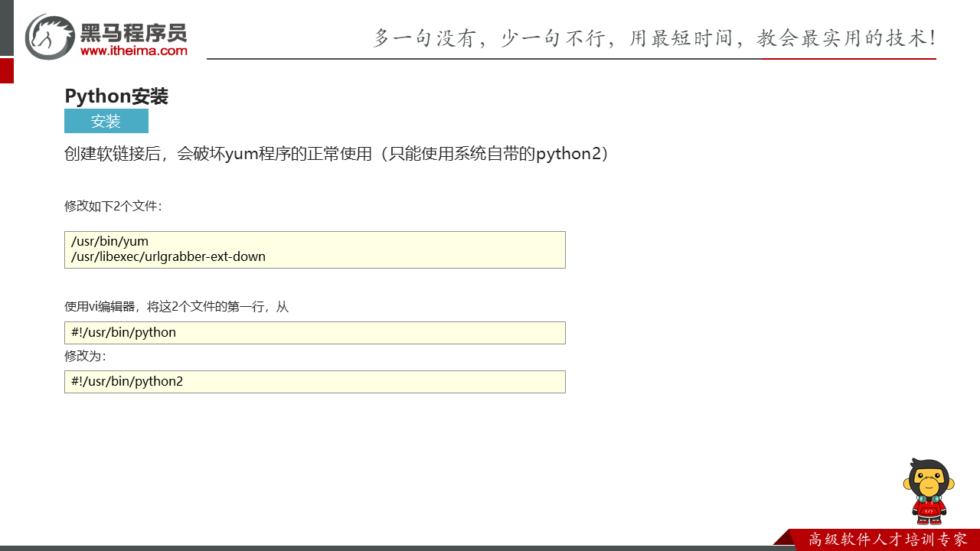Click the red 高级软件人才培训专家 banner
Viewport: 980px width, 551px height.
point(887,540)
